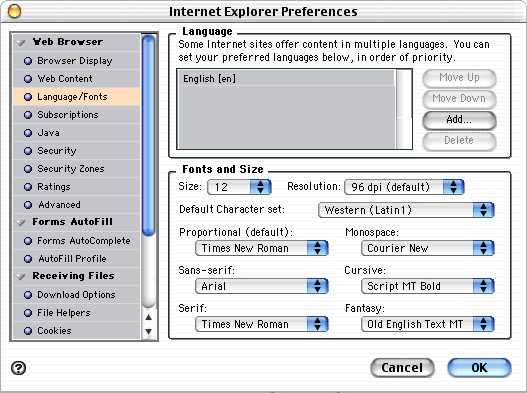Select Forms AutoComplete in sidebar

tap(77, 241)
